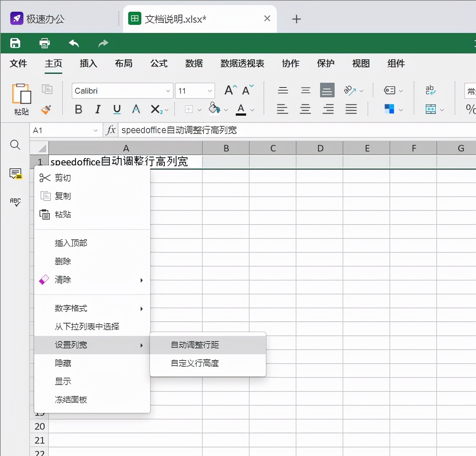The image size is (476, 456).
Task: Switch to the 插入 tab
Action: (x=89, y=63)
